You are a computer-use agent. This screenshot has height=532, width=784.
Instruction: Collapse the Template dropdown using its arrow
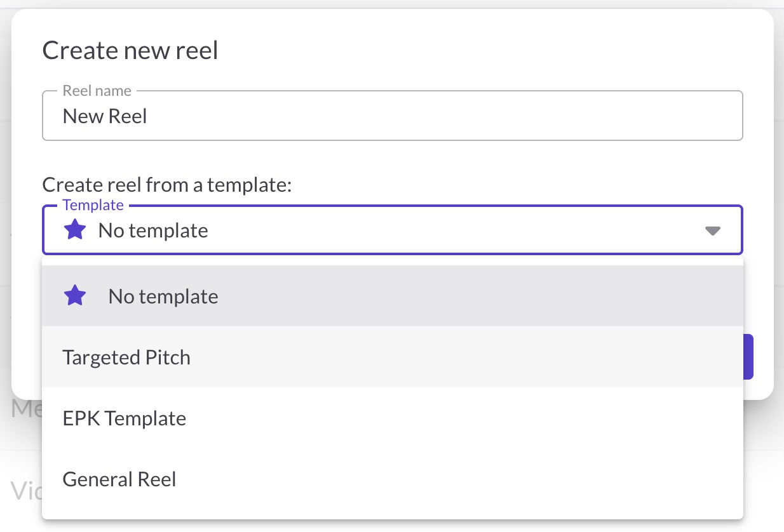point(713,230)
